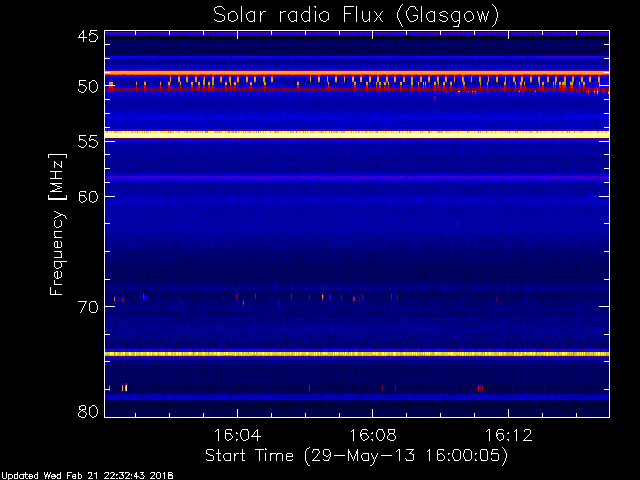The image size is (640, 480).
Task: Select the 16:12 time tick label
Action: [509, 436]
